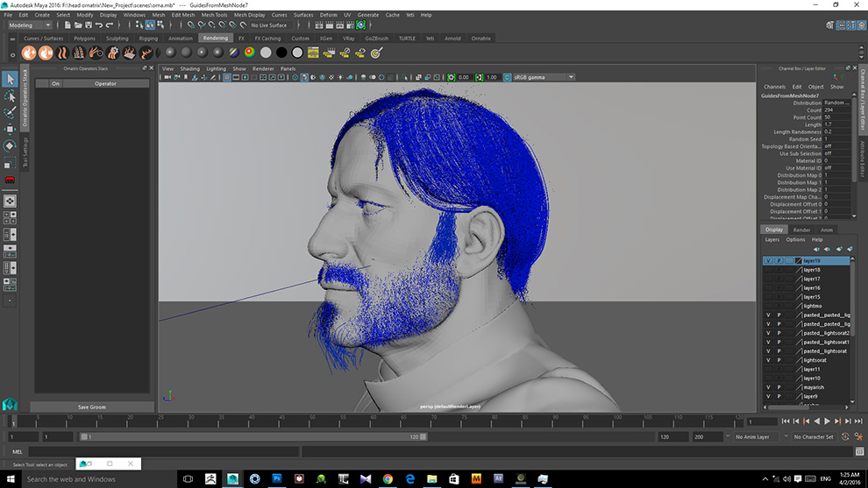Switch to the Ornatrix shelf tab
The height and width of the screenshot is (488, 868).
point(480,39)
